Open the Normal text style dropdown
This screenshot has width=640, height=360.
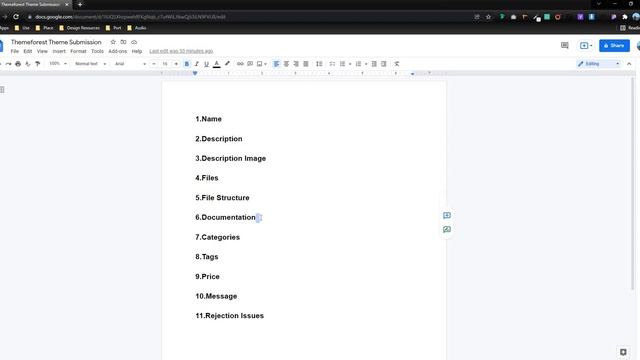coord(90,64)
